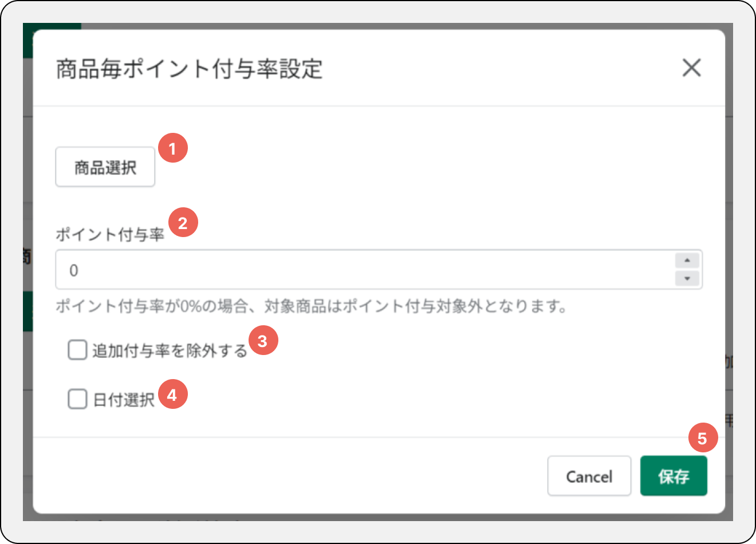Click the 追加付与率を除外する label text
Viewport: 756px width, 544px height.
[170, 350]
